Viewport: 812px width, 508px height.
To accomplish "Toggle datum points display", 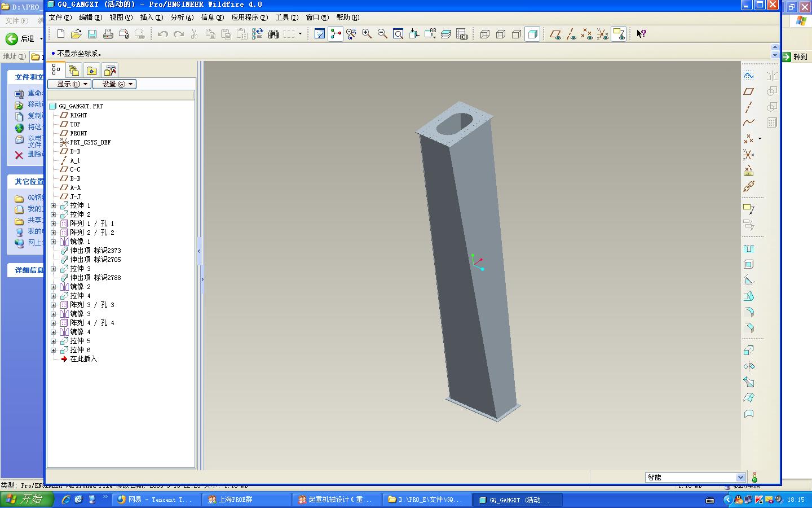I will [587, 34].
